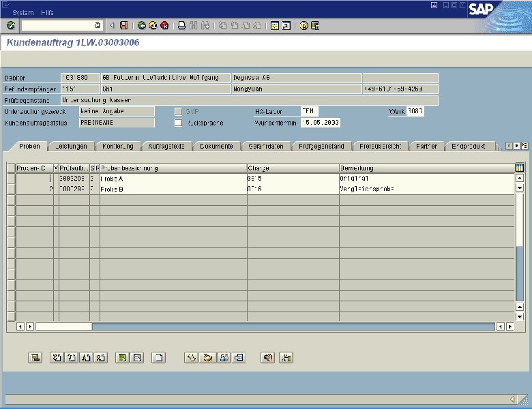Click Next page icon below the table
The width and height of the screenshot is (532, 409).
86,357
